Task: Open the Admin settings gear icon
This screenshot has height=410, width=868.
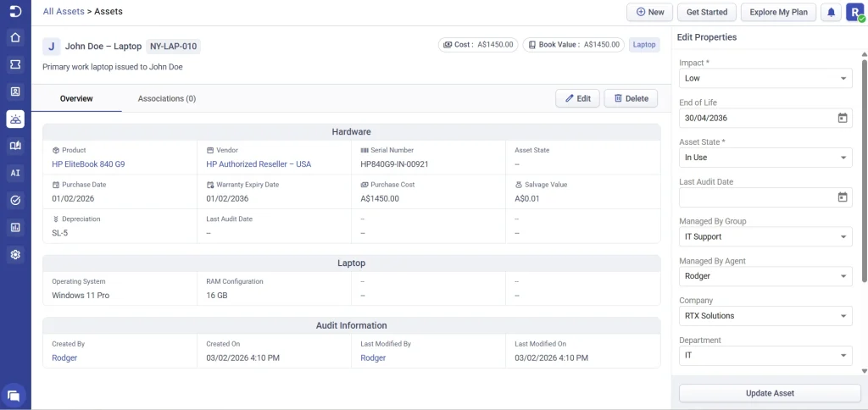Action: pos(15,254)
